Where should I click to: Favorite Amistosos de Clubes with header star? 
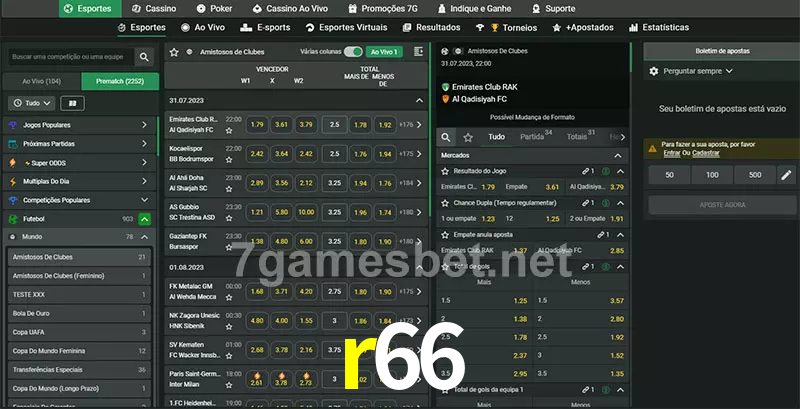174,51
